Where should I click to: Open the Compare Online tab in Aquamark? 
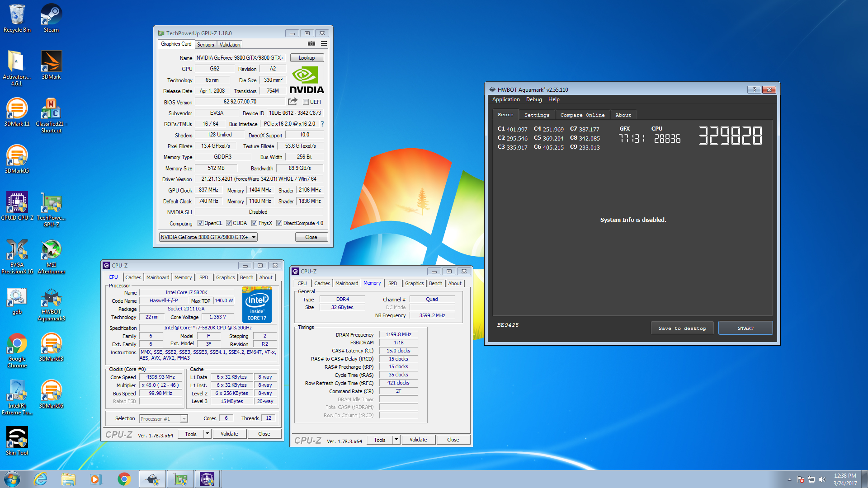(582, 115)
